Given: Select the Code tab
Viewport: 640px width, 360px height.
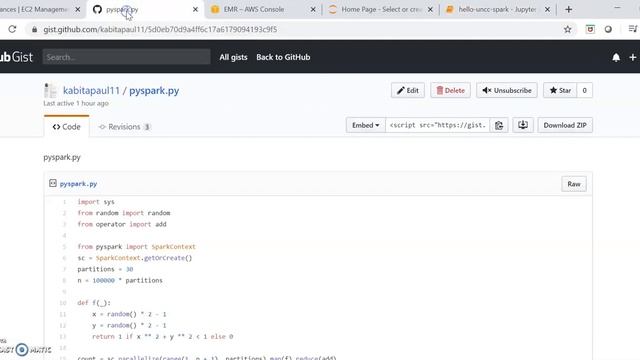Looking at the screenshot, I should click(x=67, y=127).
